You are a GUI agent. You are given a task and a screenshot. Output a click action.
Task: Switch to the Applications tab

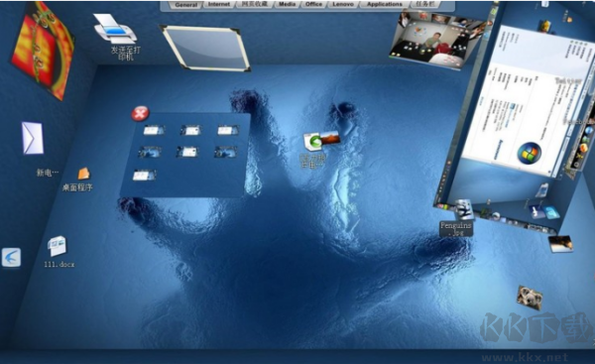384,4
